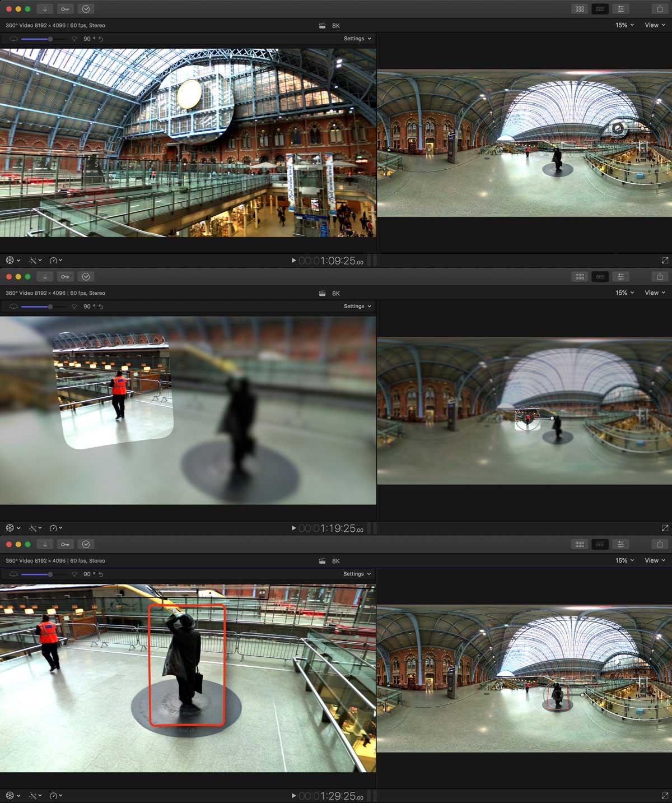Open the keyword editor key icon in the 1:29:25 window
Screen dimensions: 672x803
[x=66, y=545]
